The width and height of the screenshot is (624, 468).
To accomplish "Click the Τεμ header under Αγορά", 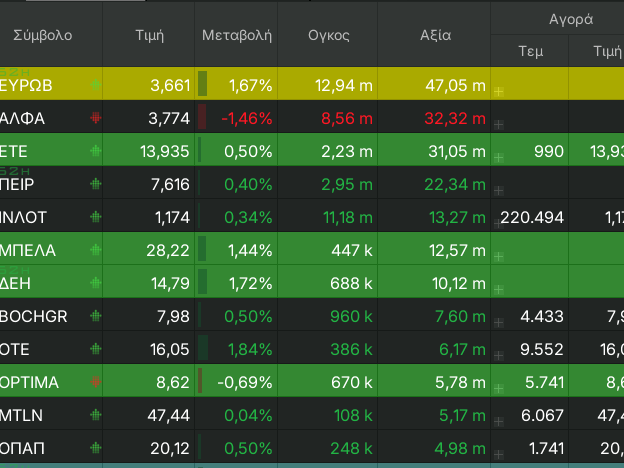I will pyautogui.click(x=530, y=51).
